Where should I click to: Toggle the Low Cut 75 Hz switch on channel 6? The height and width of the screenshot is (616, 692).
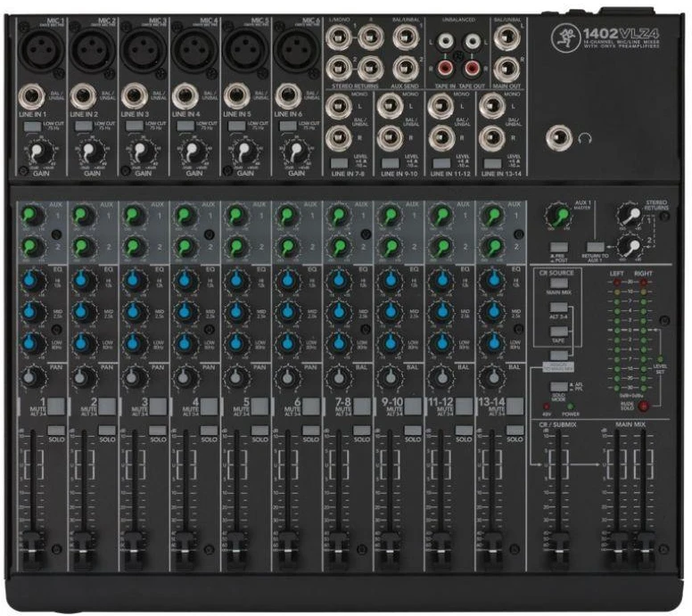287,127
